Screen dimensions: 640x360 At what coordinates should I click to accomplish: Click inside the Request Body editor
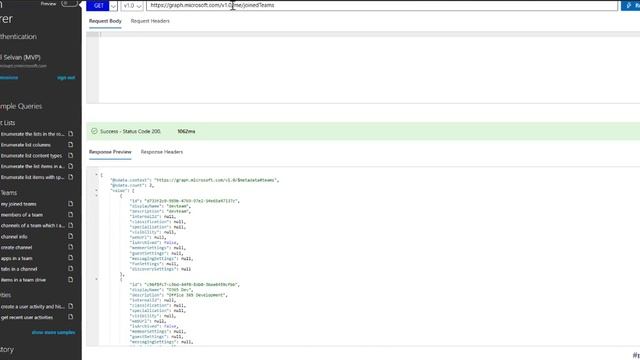pos(369,67)
